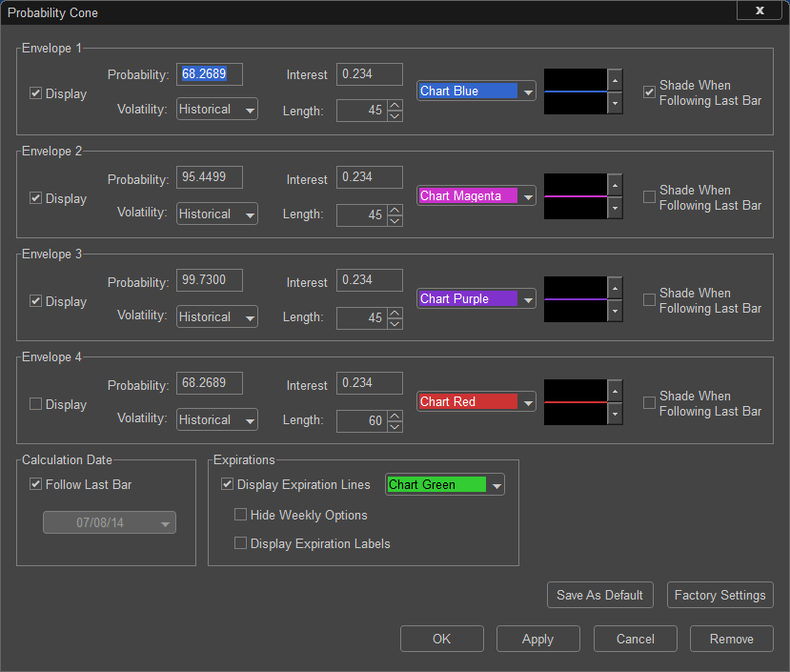The height and width of the screenshot is (672, 790).
Task: Click Envelope 1 Length field showing 45
Action: point(362,111)
